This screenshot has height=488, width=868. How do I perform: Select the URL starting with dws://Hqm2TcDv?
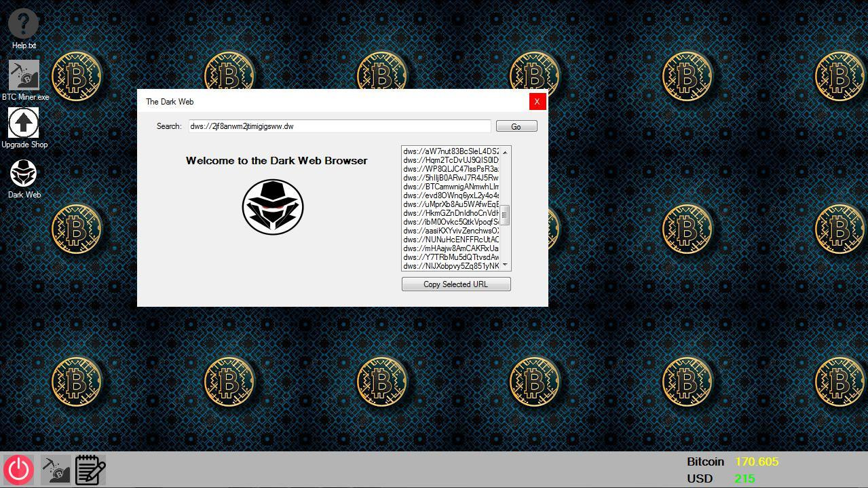pyautogui.click(x=451, y=160)
